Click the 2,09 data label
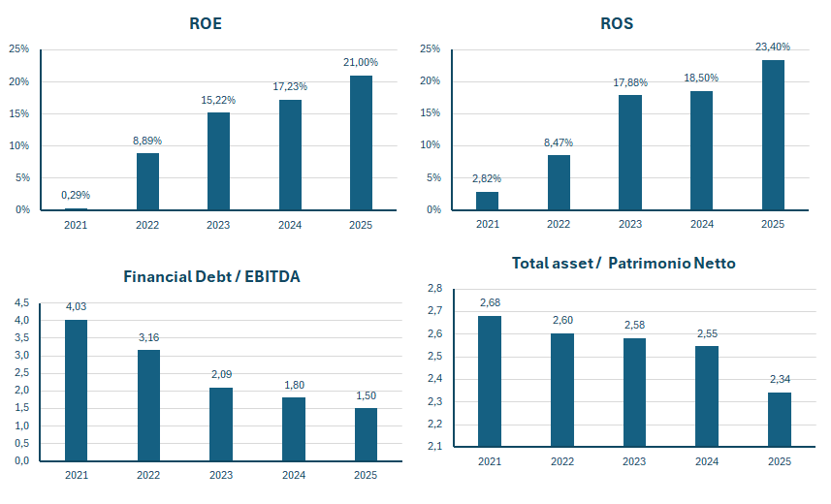831x504 pixels. tap(221, 374)
